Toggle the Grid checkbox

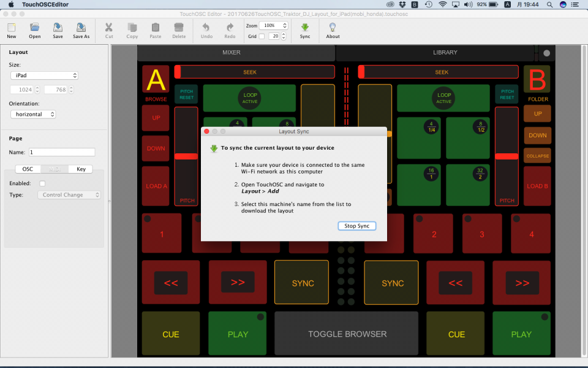point(262,36)
